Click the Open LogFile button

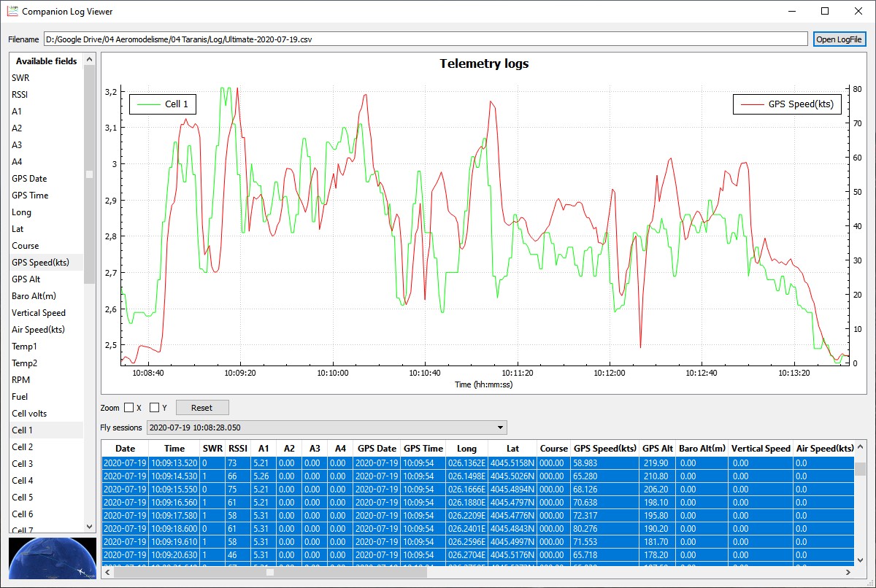point(839,39)
